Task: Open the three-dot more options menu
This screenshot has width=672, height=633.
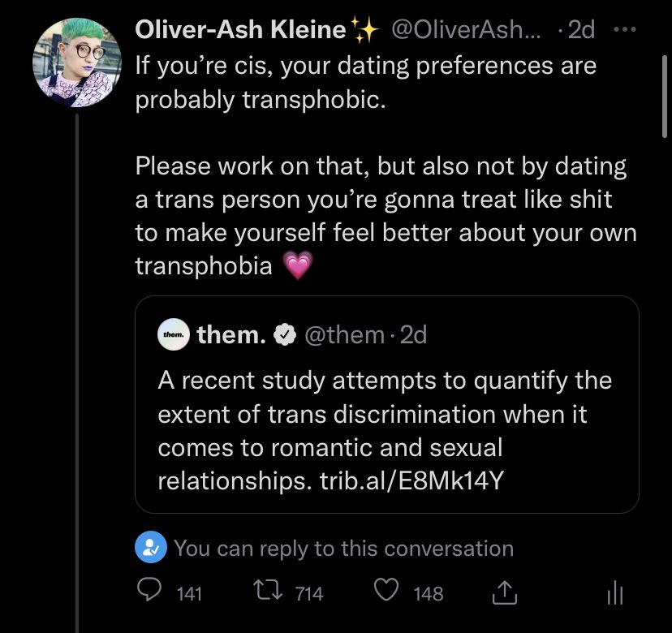Action: pyautogui.click(x=625, y=29)
